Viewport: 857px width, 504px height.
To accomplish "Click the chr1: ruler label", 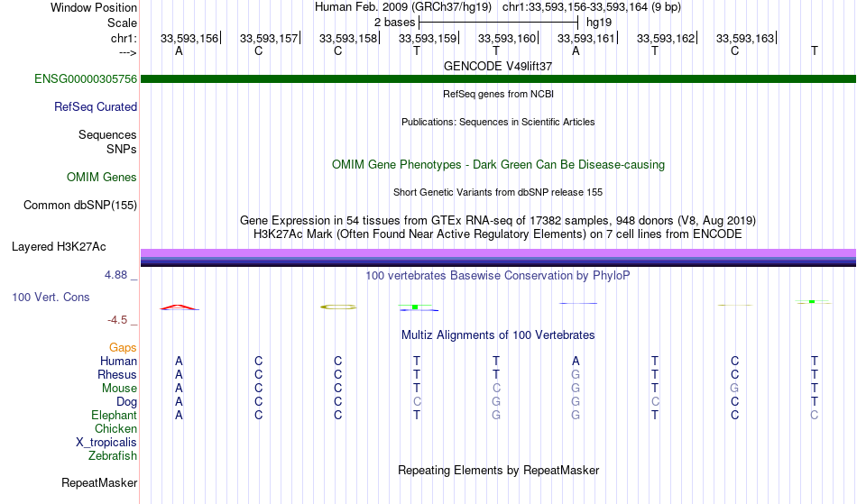I will tap(124, 38).
